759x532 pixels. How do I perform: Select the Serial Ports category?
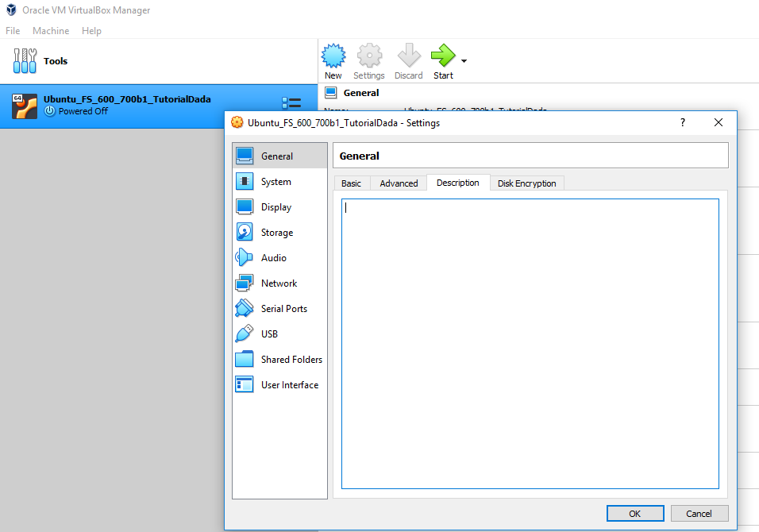coord(283,309)
